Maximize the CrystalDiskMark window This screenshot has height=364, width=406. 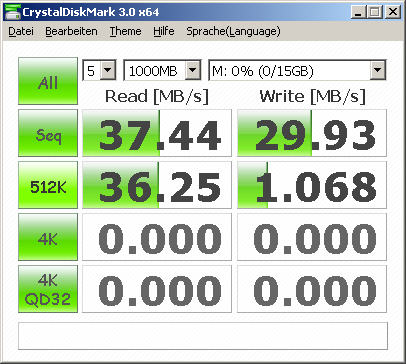point(375,13)
